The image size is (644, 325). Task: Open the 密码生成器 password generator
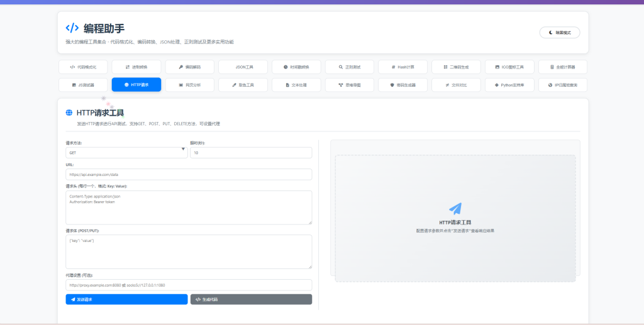click(402, 84)
